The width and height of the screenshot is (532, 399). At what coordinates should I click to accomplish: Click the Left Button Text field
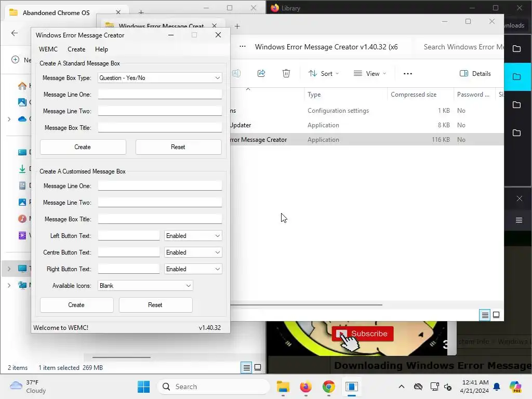pos(129,235)
